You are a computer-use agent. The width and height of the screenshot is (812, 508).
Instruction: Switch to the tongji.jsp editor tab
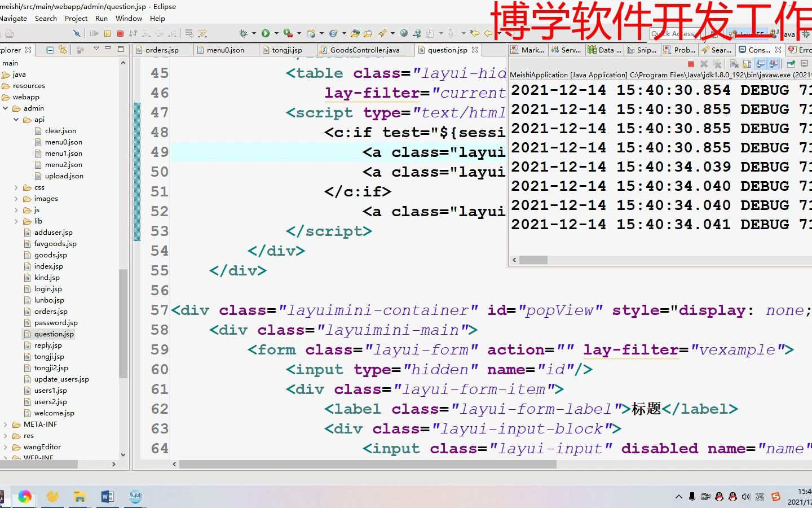pos(287,50)
